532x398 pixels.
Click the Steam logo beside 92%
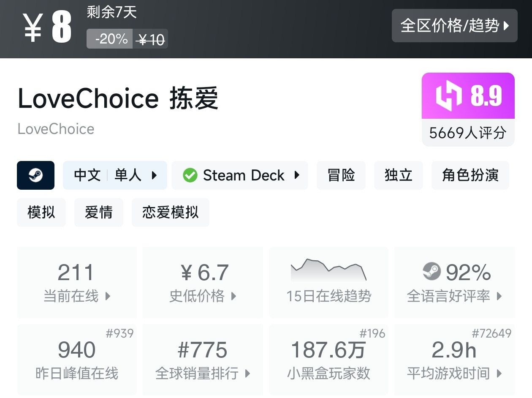pos(432,272)
